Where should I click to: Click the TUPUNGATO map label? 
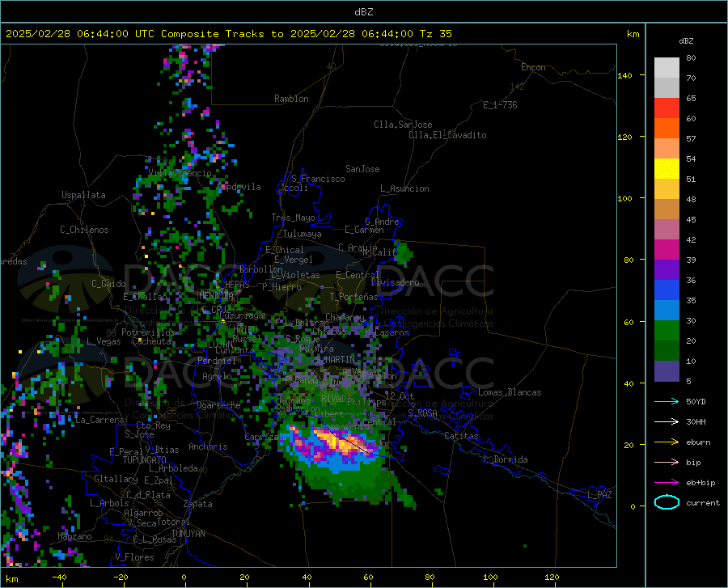pyautogui.click(x=145, y=460)
